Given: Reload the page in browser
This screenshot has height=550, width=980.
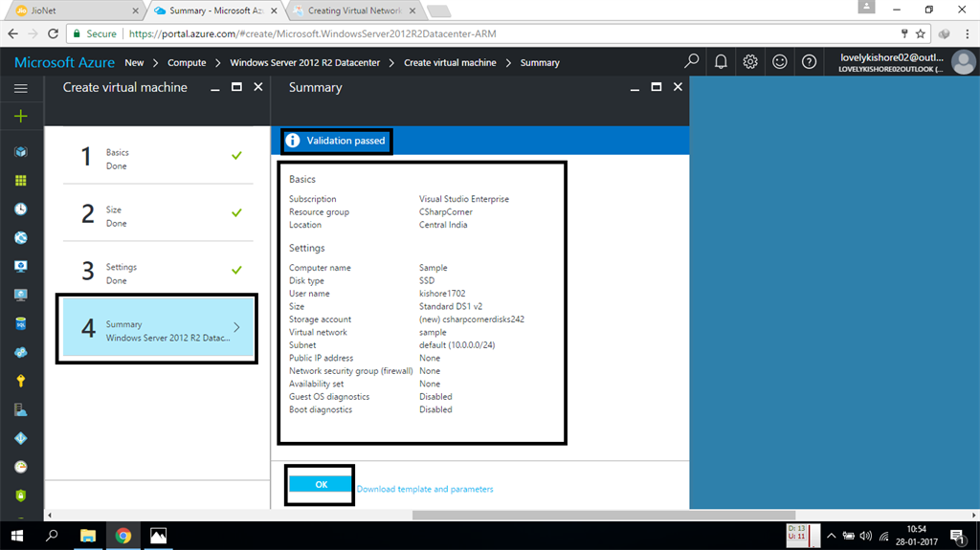Looking at the screenshot, I should (54, 33).
